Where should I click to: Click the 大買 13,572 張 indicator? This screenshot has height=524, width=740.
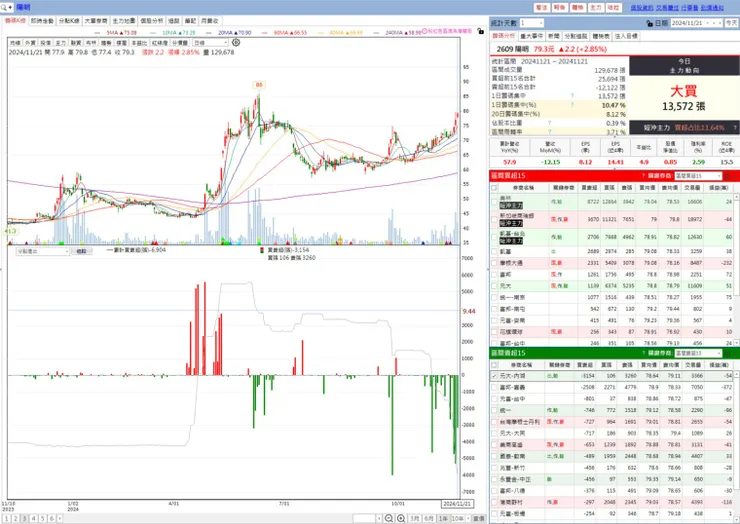coord(684,99)
